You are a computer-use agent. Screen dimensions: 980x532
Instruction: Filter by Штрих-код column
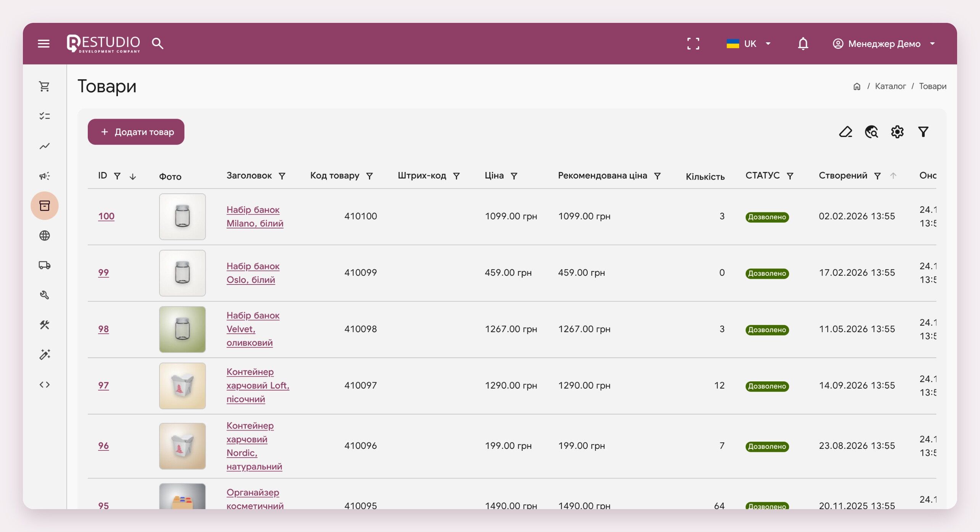pyautogui.click(x=456, y=176)
